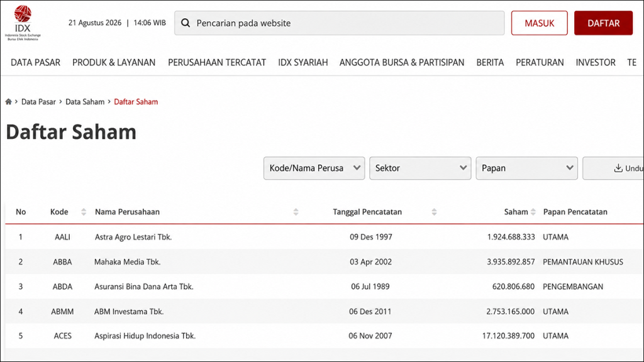This screenshot has height=362, width=644.
Task: Open the PRODUK & LAYANAN menu
Action: coord(114,62)
